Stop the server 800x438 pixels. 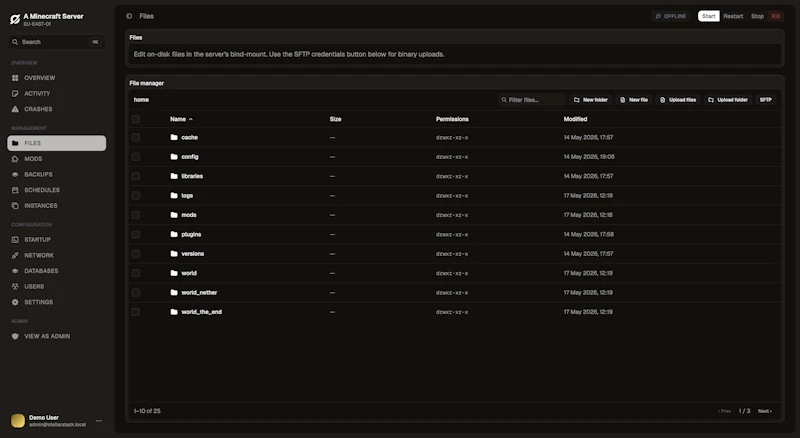(x=757, y=16)
